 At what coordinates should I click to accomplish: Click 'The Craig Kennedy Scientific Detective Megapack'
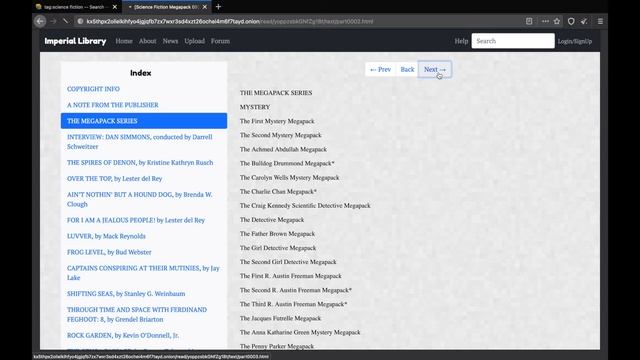[305, 206]
